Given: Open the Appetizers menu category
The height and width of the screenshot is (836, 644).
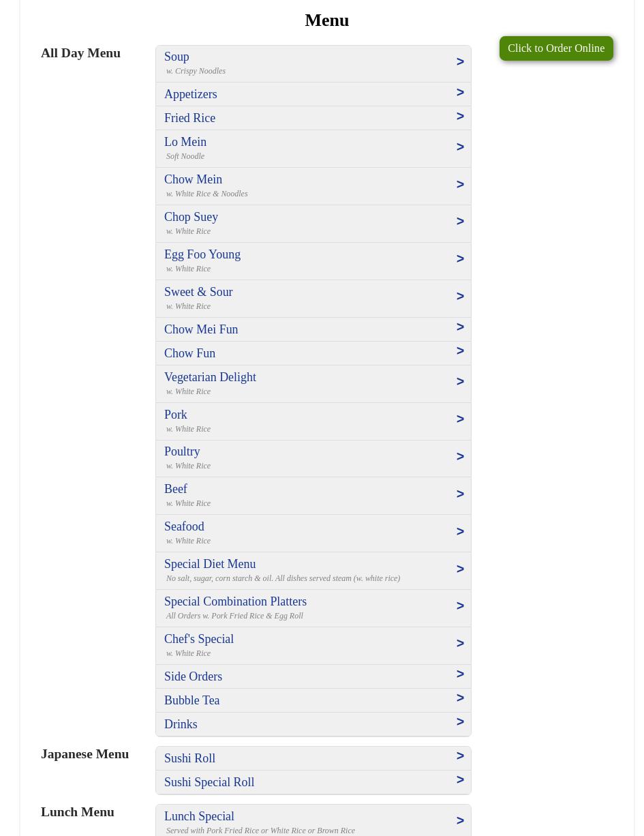Looking at the screenshot, I should pyautogui.click(x=191, y=94).
